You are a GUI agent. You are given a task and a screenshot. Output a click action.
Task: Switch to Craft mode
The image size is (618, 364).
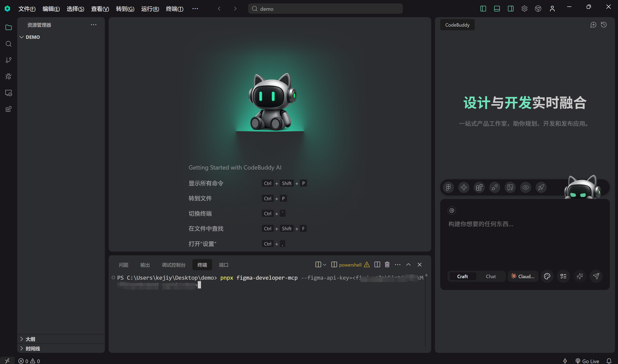coord(463,276)
